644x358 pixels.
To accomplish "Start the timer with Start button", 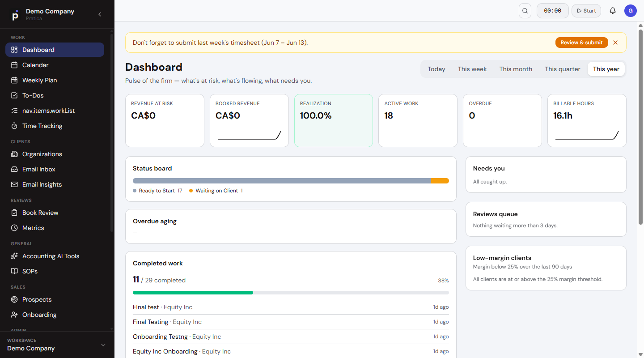I will [586, 11].
